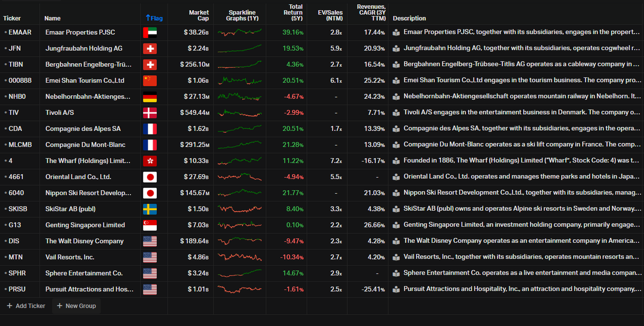
Task: Open the EMAAR ticker link
Action: click(20, 32)
